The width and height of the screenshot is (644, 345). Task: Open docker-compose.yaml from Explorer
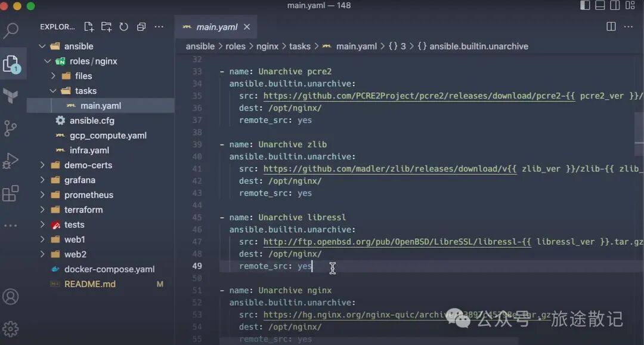point(110,269)
